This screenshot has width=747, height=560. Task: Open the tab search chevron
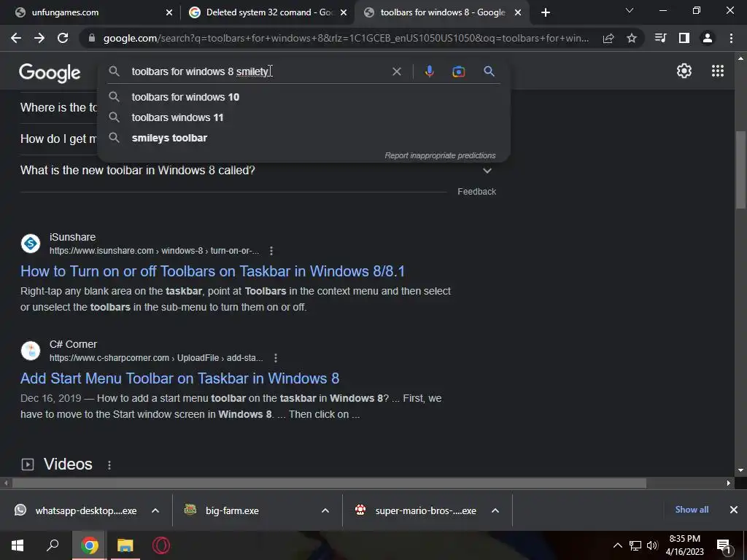click(630, 10)
